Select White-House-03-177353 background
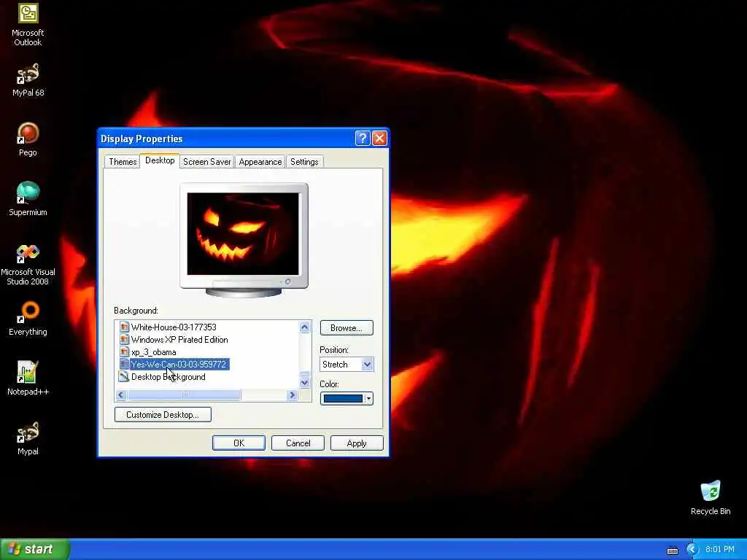The width and height of the screenshot is (747, 560). pyautogui.click(x=174, y=327)
